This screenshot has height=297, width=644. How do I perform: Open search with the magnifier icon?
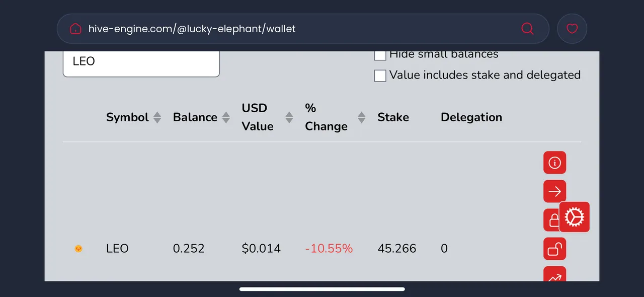pos(527,29)
